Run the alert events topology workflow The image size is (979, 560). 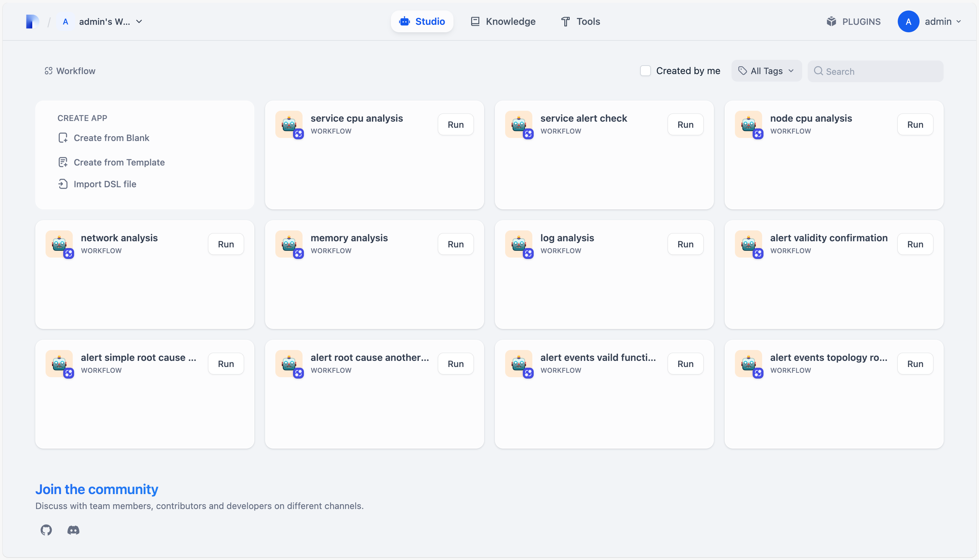915,364
